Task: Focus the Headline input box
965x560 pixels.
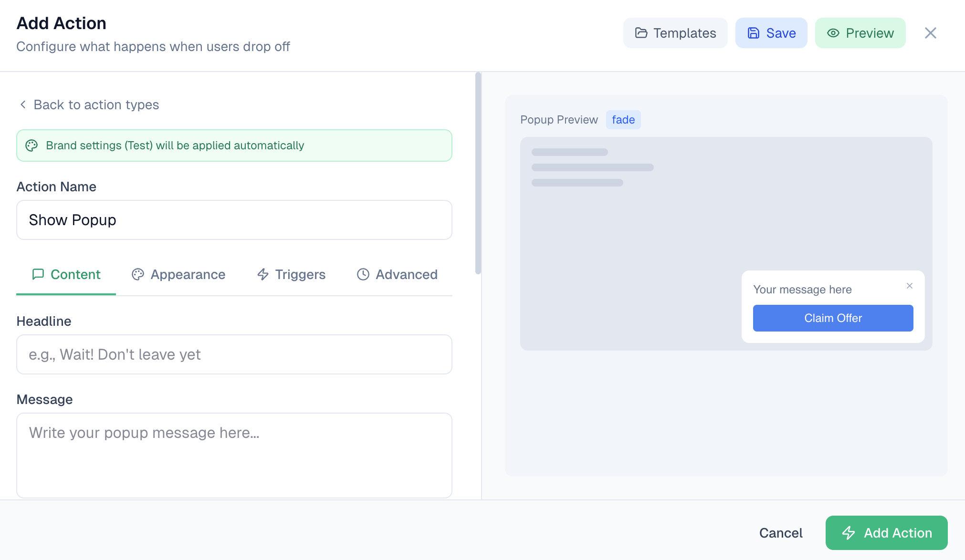Action: (234, 354)
